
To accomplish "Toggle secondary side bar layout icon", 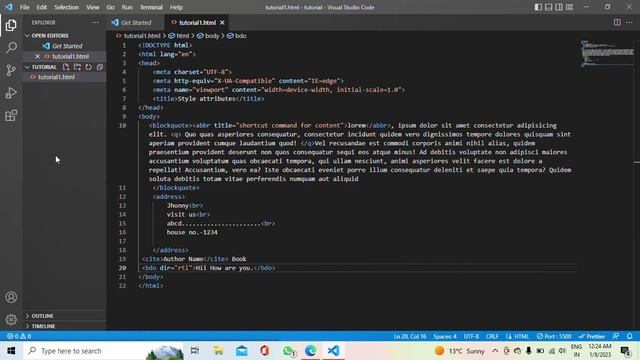I will point(559,7).
